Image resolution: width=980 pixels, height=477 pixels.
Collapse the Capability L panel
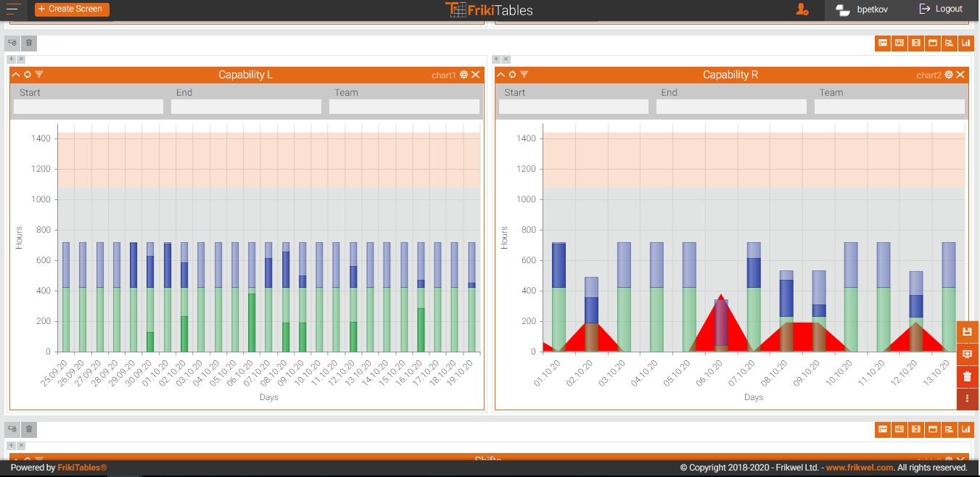click(x=16, y=75)
